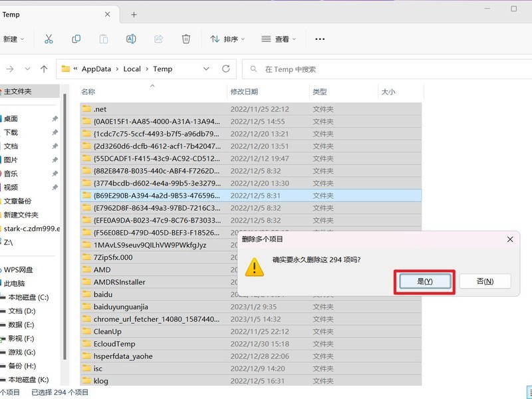Click the See more ellipsis icon
Viewport: 532px width, 399px height.
click(x=320, y=39)
